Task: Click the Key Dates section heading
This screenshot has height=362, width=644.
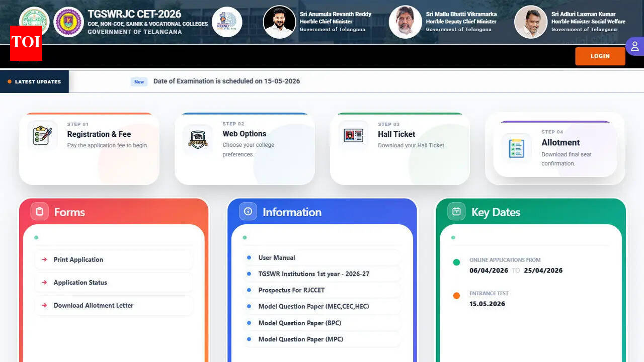Action: [496, 212]
